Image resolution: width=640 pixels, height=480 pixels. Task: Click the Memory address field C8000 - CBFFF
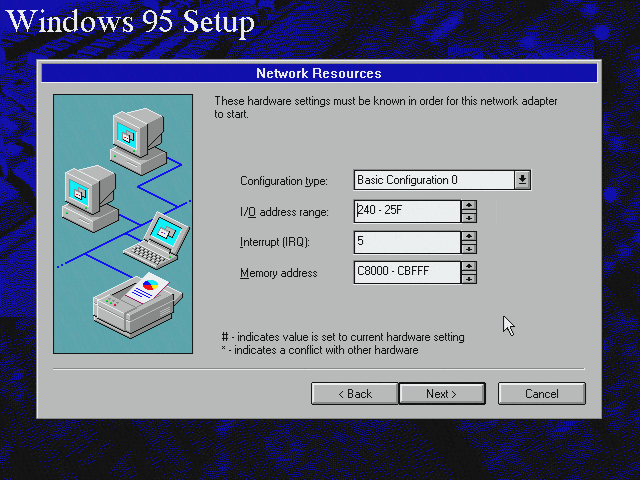(x=407, y=272)
